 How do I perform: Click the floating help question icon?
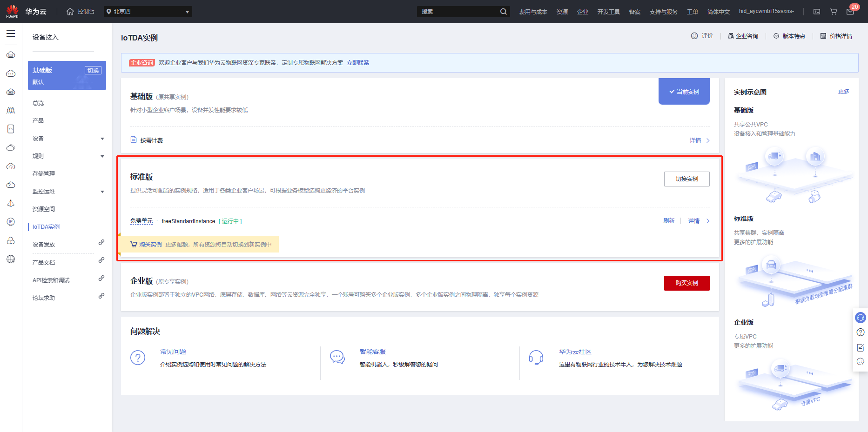point(861,332)
